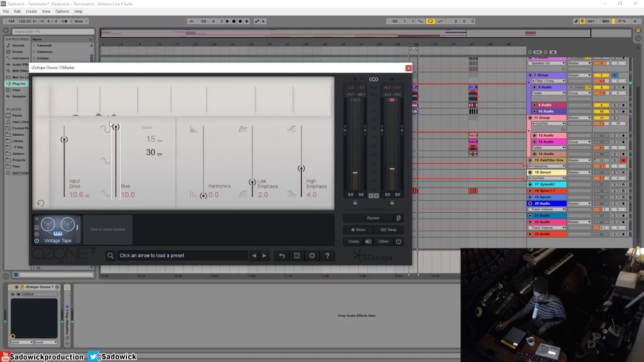Adjust the Input Drive slider handle
The height and width of the screenshot is (362, 644).
(x=64, y=140)
